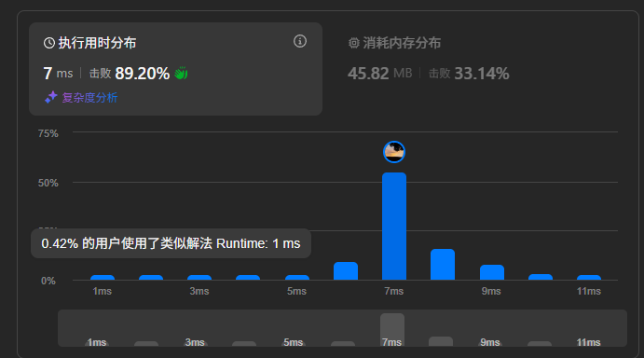Click the 6ms bar left of 7ms
Viewport: 644px width, 358px height.
[346, 271]
